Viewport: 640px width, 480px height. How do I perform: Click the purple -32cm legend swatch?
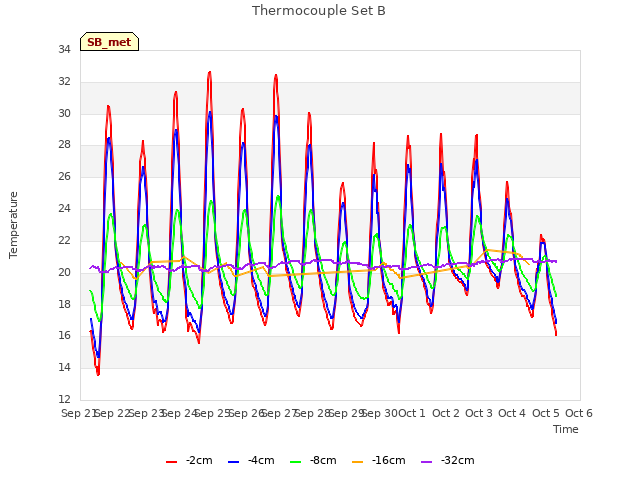pos(426,462)
